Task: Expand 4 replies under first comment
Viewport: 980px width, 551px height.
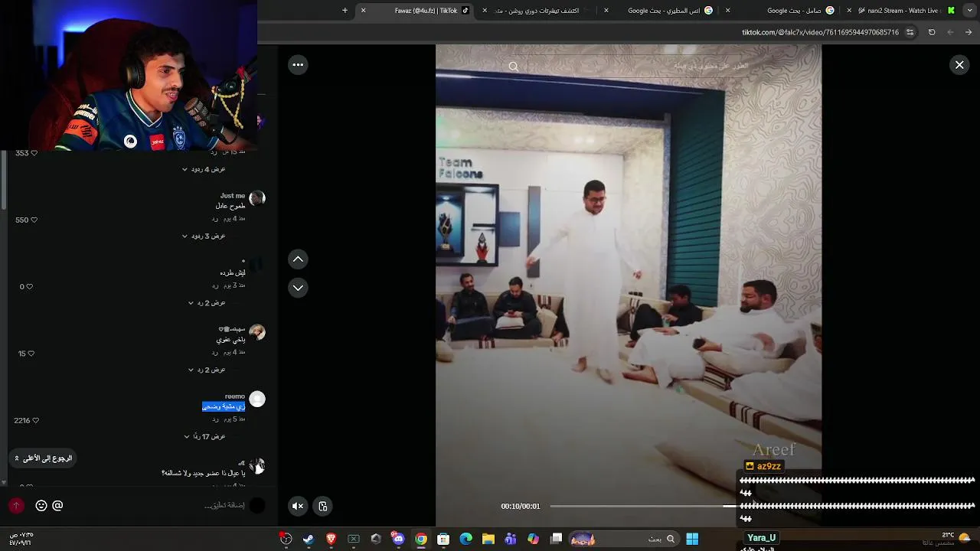Action: (x=204, y=169)
